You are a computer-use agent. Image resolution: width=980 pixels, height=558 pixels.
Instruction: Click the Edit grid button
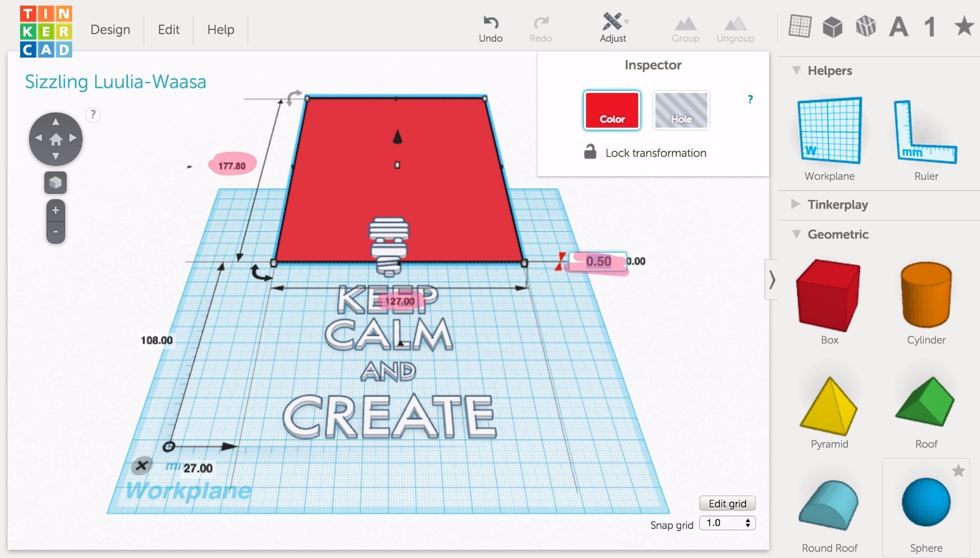[727, 503]
